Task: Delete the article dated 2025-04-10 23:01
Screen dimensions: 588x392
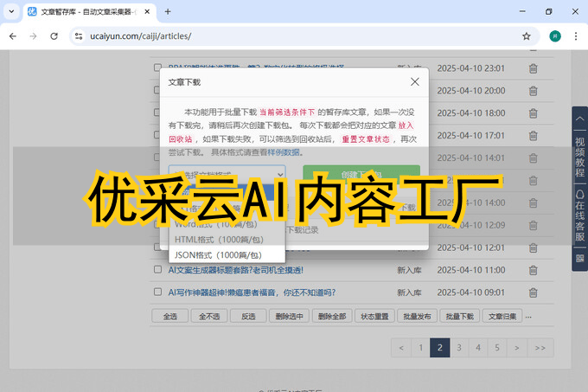Action: coord(533,69)
